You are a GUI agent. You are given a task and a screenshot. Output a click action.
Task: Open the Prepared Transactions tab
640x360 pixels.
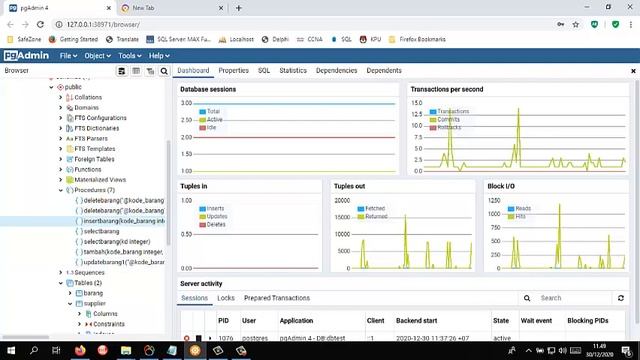277,298
